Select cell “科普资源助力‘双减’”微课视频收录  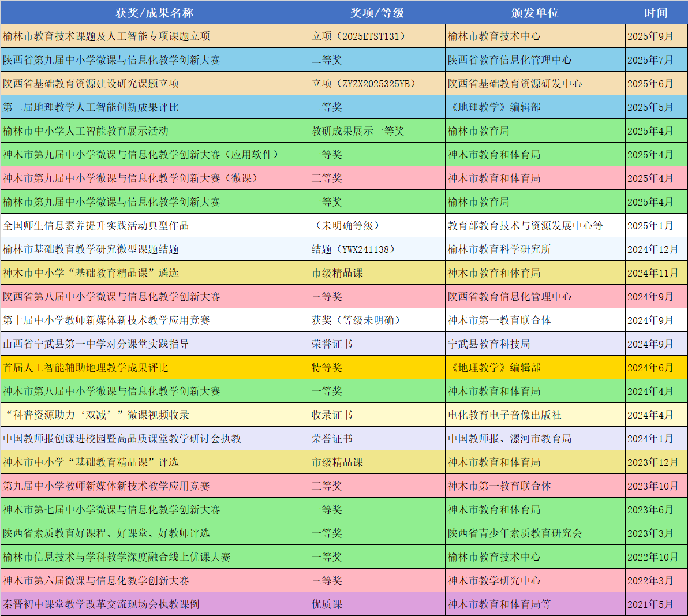point(155,415)
